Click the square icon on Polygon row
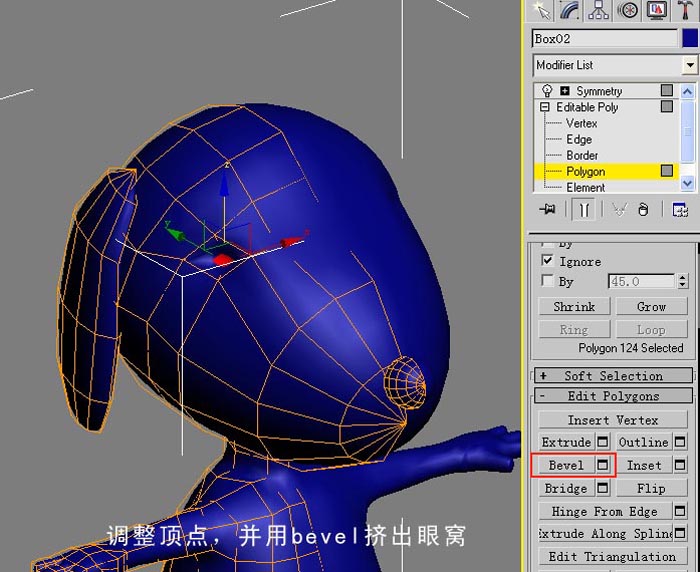This screenshot has width=700, height=572. click(x=667, y=171)
